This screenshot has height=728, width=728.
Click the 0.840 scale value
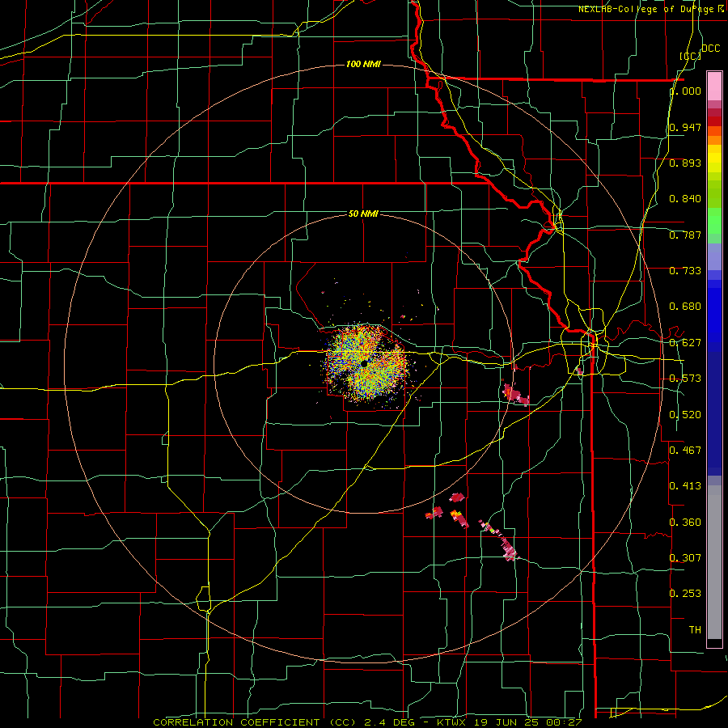(x=685, y=199)
